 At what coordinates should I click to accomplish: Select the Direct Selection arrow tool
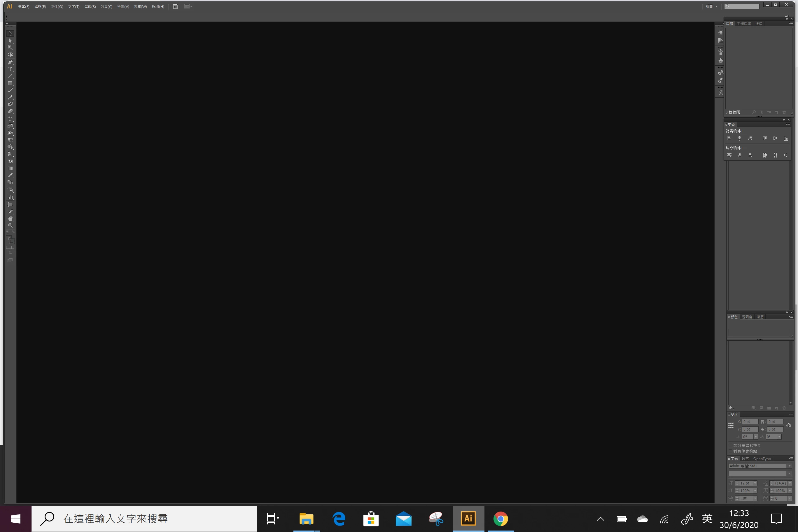pos(10,41)
